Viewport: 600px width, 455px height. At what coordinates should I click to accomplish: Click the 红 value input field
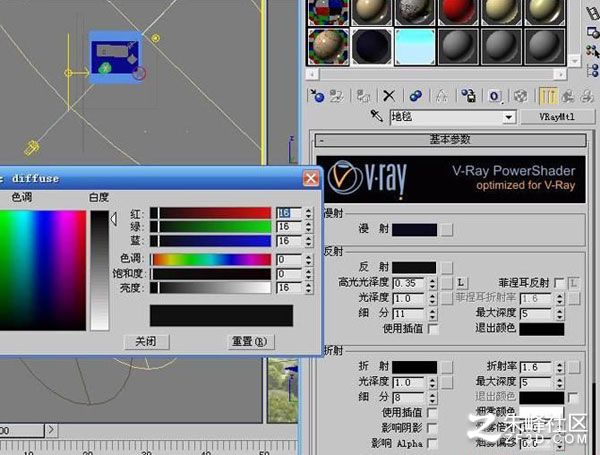point(290,213)
